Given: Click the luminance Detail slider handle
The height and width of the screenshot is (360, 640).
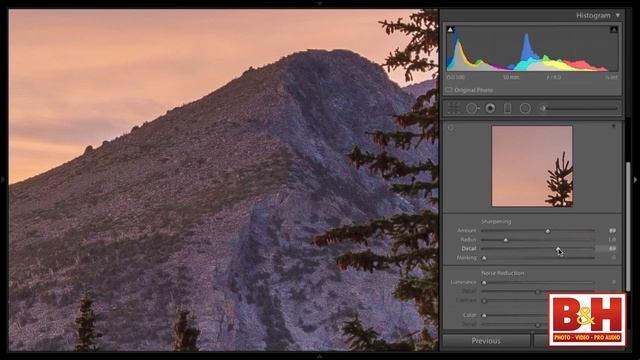Looking at the screenshot, I should point(538,291).
